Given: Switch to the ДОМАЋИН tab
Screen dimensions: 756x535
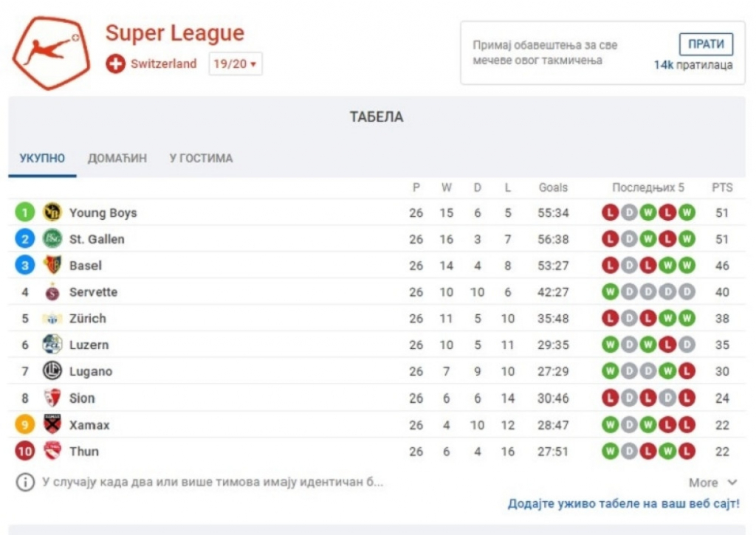Looking at the screenshot, I should click(117, 158).
